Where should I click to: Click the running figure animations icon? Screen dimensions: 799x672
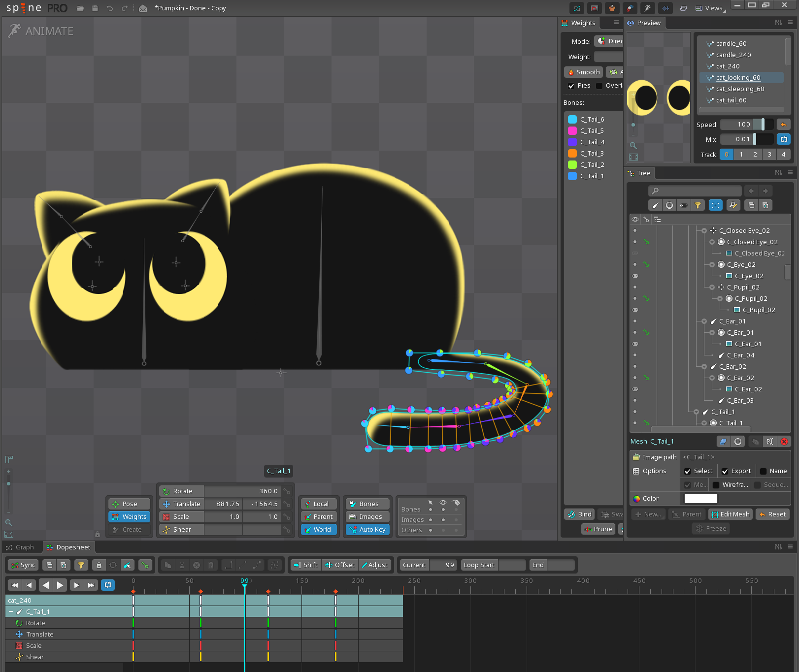[647, 8]
